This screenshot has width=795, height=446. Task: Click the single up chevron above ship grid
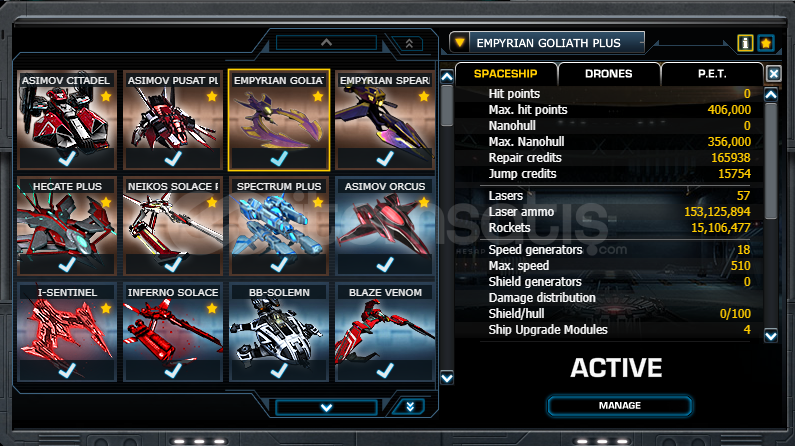coord(327,43)
